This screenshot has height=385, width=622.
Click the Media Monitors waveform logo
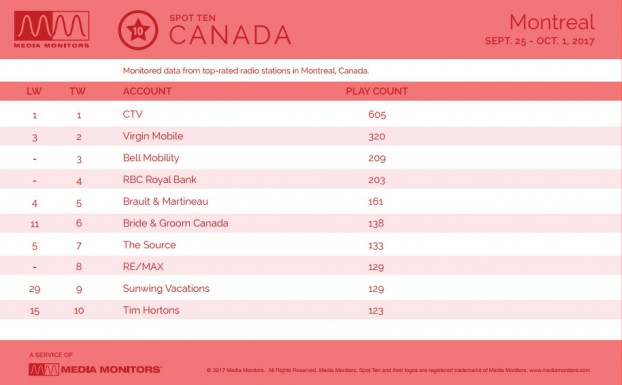52,29
